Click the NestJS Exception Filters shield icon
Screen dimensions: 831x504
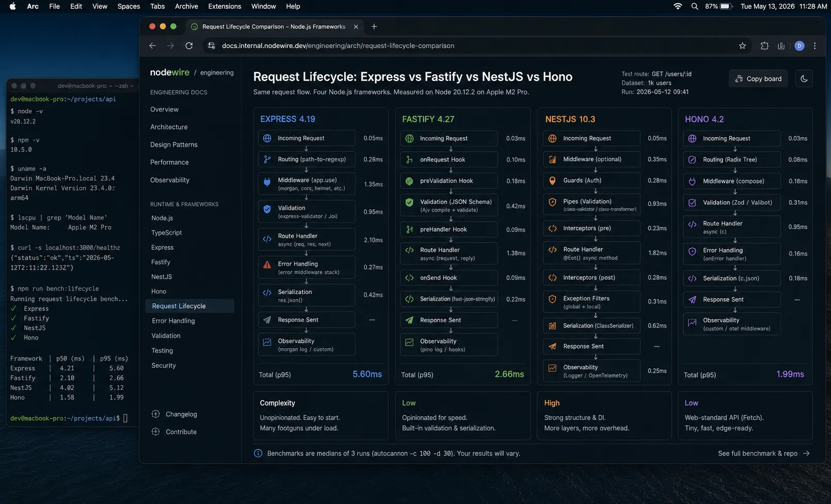[552, 299]
